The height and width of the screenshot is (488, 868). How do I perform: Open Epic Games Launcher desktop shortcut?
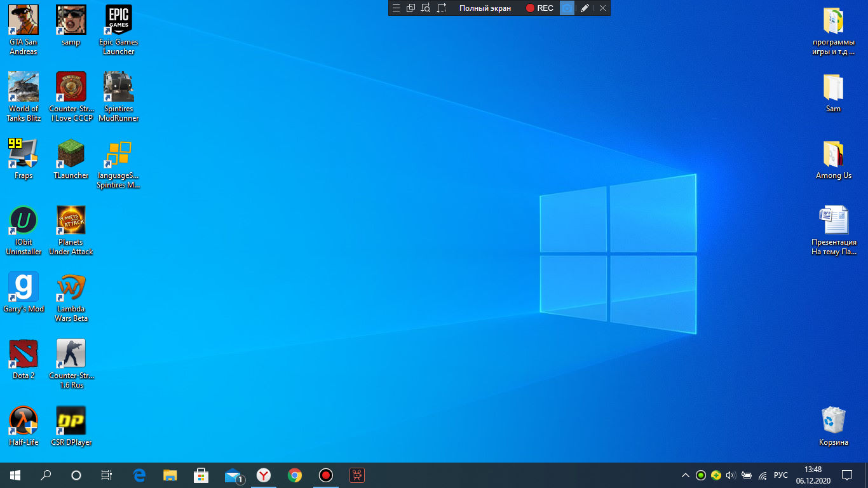[118, 30]
